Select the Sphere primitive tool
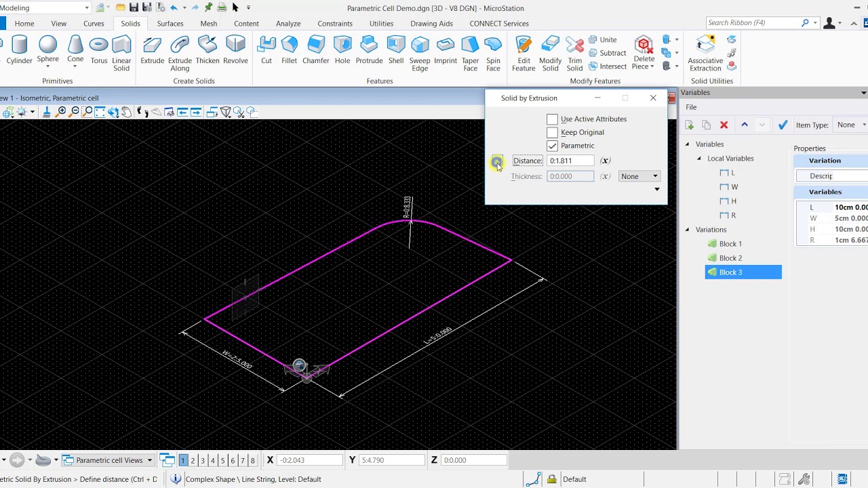 pos(47,52)
